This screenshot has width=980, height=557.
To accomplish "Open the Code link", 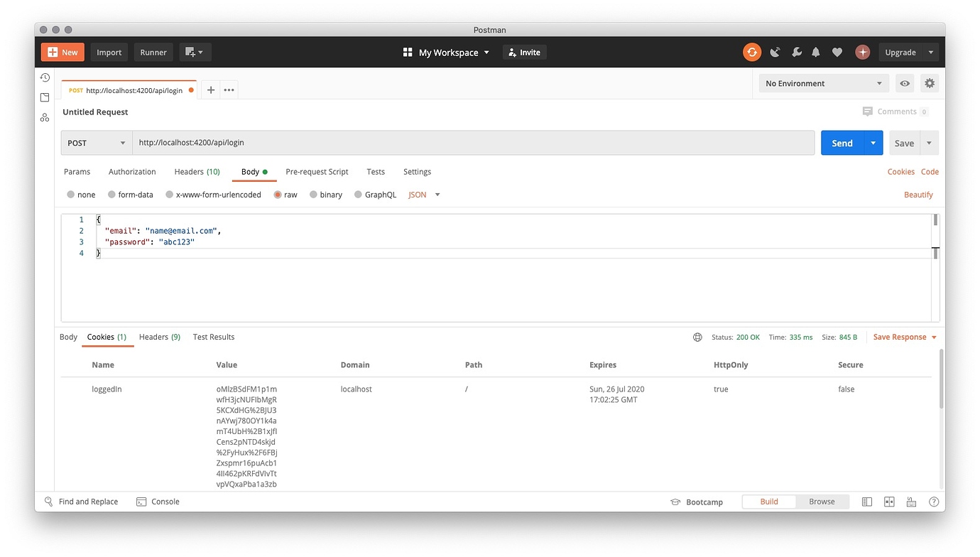I will click(930, 172).
